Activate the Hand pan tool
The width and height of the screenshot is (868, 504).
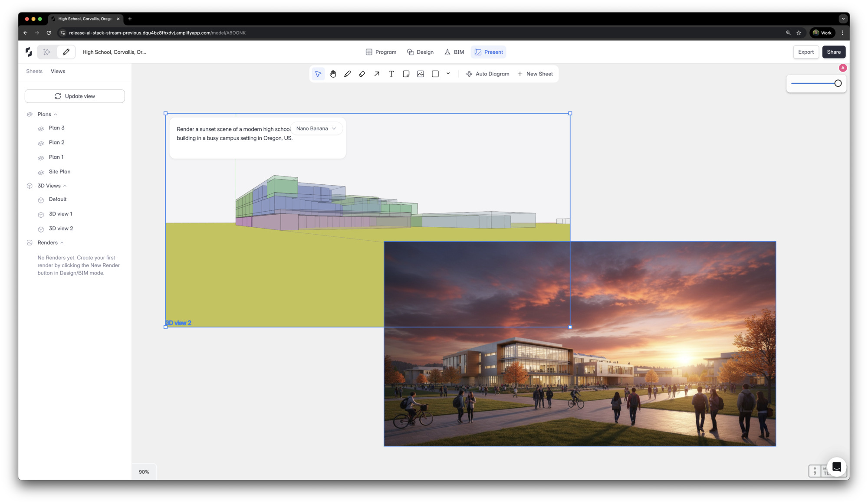tap(333, 74)
